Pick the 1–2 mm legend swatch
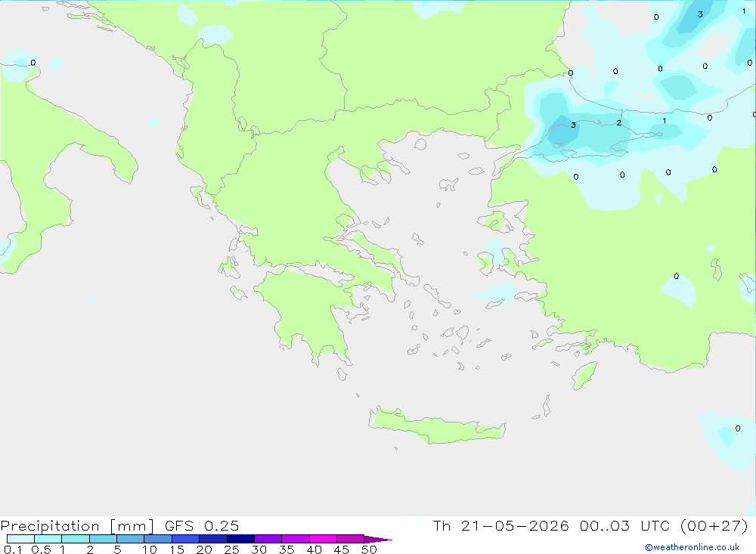Viewport: 756px width, 554px height. click(x=76, y=539)
